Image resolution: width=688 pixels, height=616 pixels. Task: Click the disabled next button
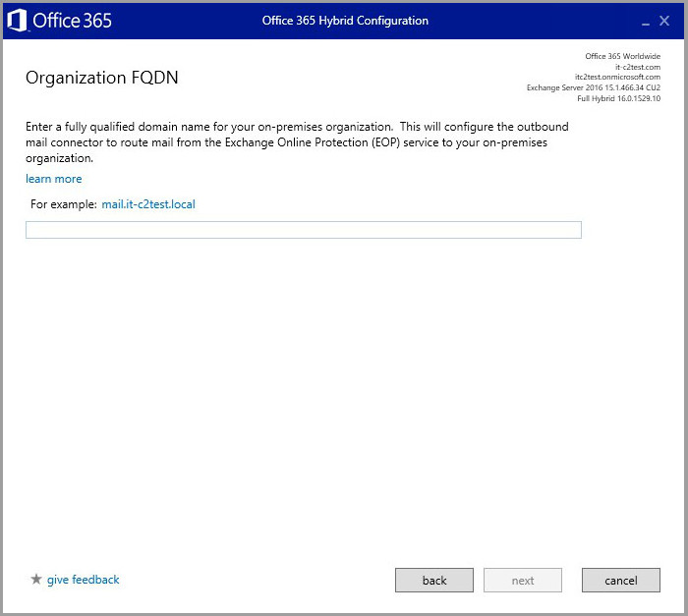pos(523,580)
